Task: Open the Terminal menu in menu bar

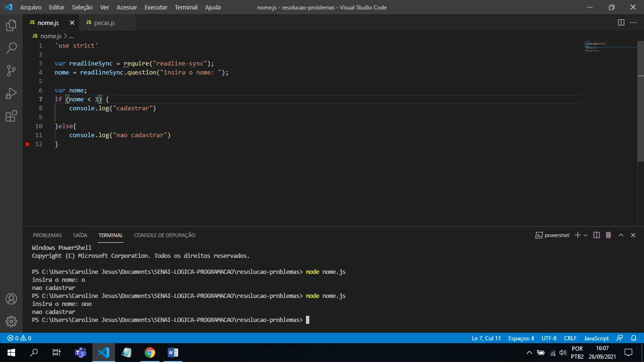Action: (186, 7)
